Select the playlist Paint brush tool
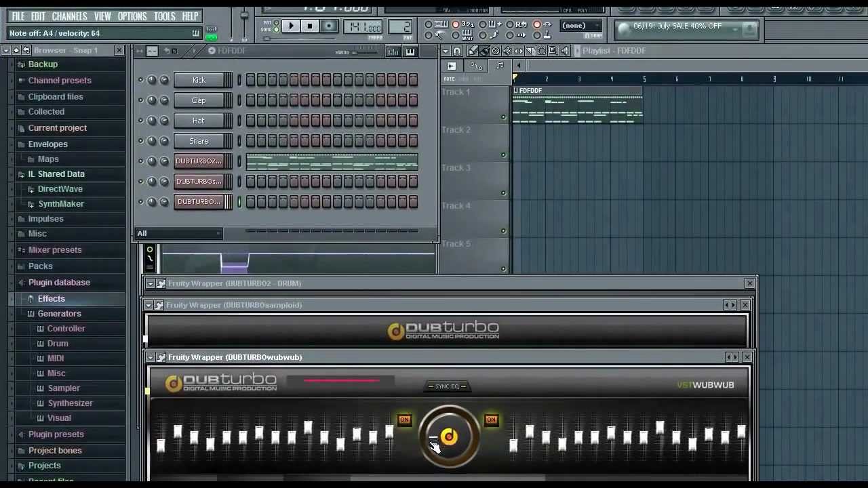The height and width of the screenshot is (488, 868). (x=484, y=51)
